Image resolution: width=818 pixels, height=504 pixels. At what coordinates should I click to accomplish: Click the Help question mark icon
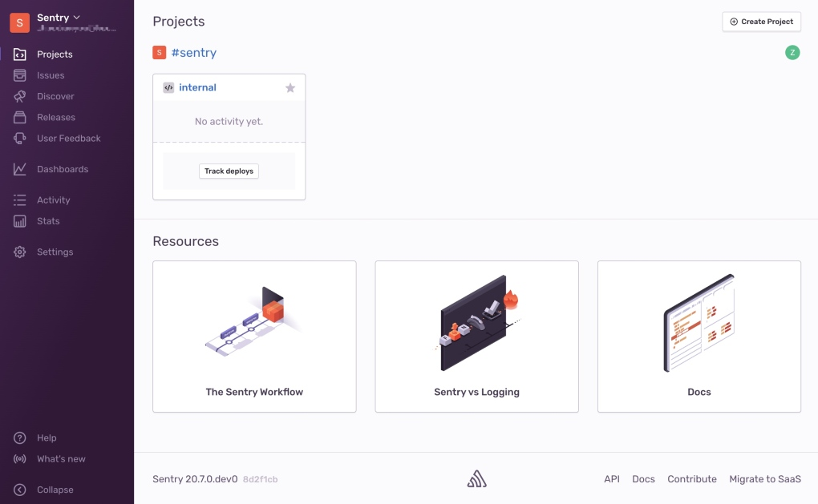pyautogui.click(x=20, y=437)
